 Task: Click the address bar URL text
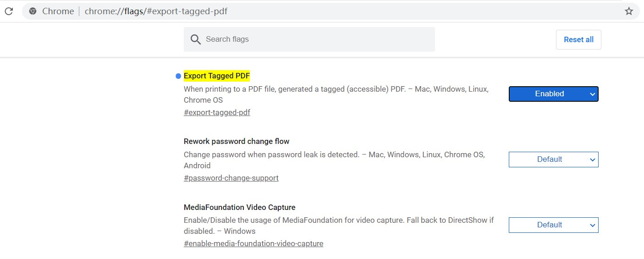point(156,11)
